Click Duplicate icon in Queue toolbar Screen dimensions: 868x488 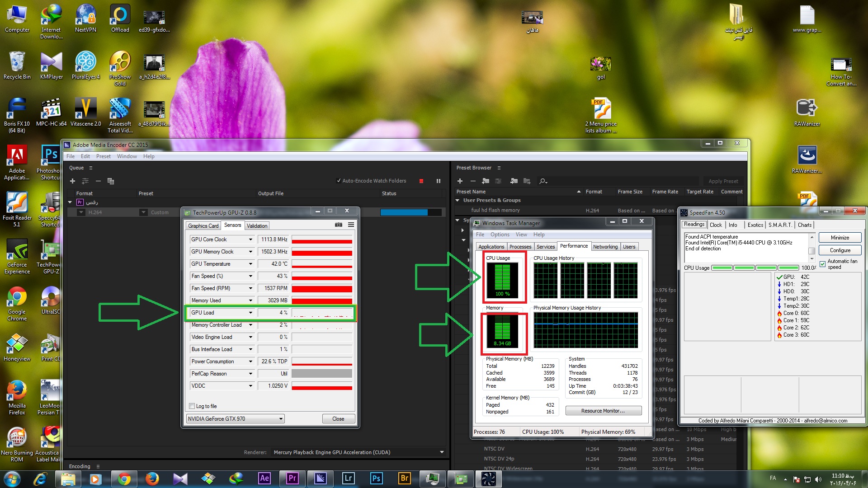pos(110,181)
